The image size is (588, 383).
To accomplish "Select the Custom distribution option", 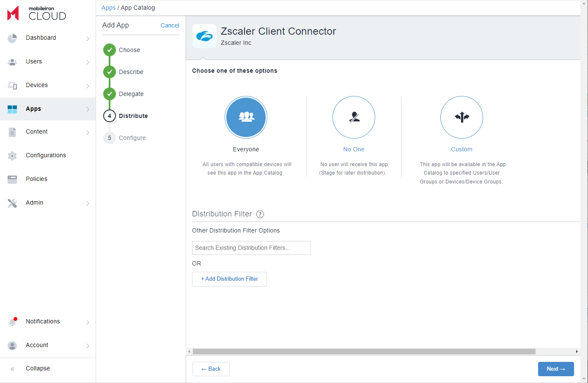I will [462, 118].
